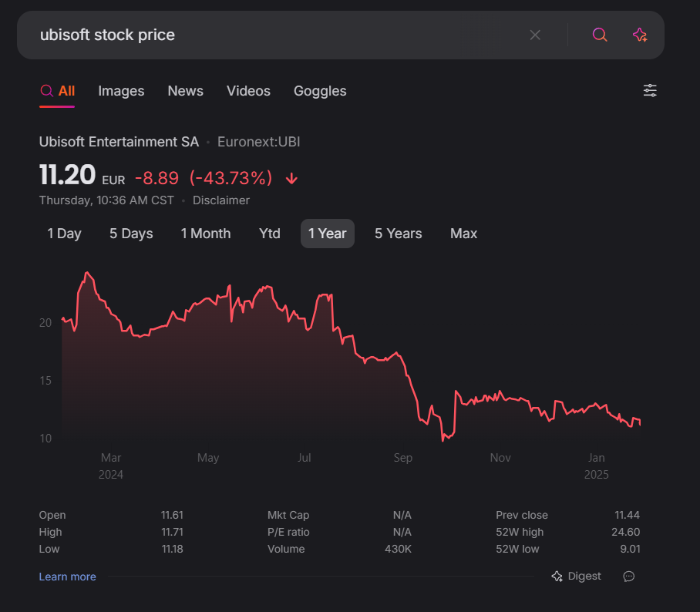Image resolution: width=700 pixels, height=612 pixels.
Task: Click the -8.89 price change value
Action: pyautogui.click(x=156, y=178)
